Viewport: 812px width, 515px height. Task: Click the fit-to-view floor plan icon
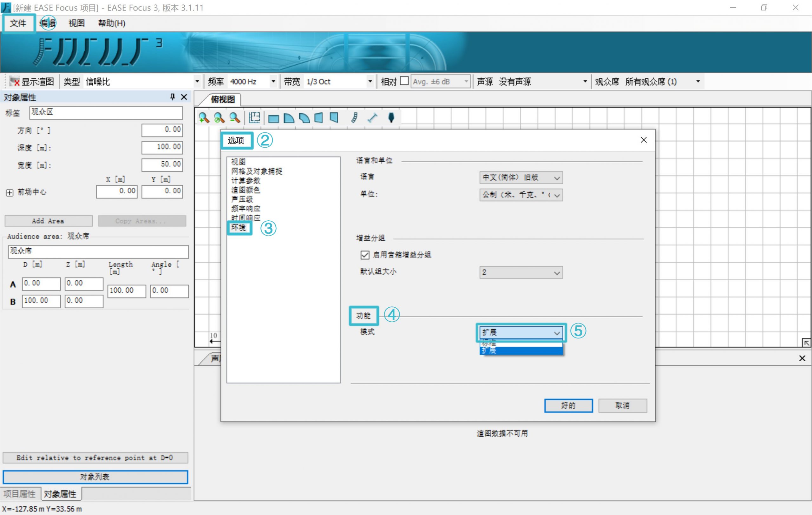pyautogui.click(x=254, y=117)
